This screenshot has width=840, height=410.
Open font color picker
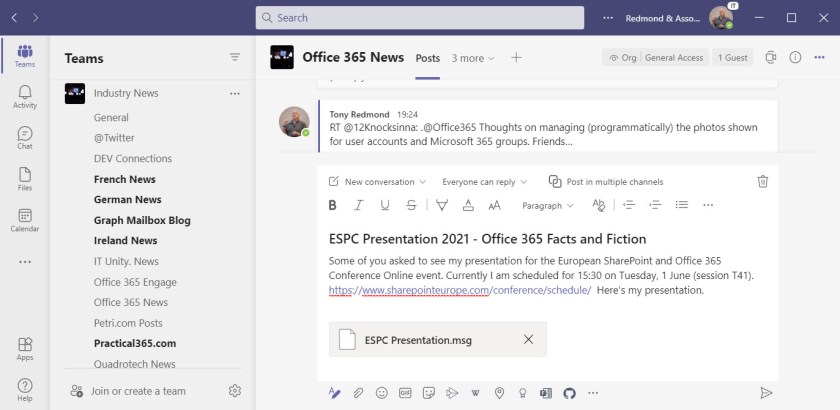pyautogui.click(x=468, y=205)
